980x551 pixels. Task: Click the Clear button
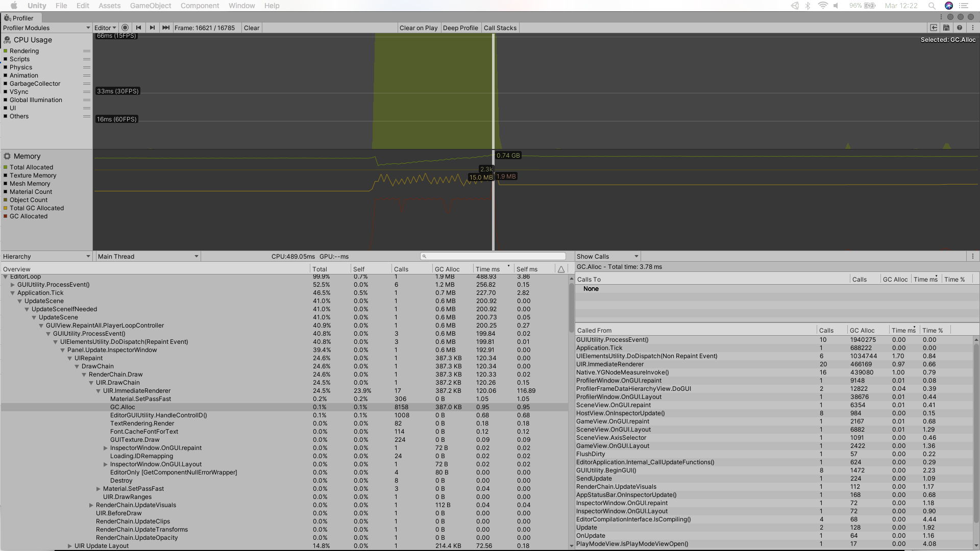[252, 28]
